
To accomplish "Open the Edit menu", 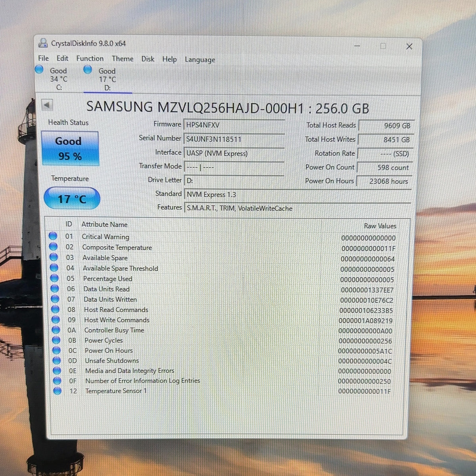I will click(62, 58).
